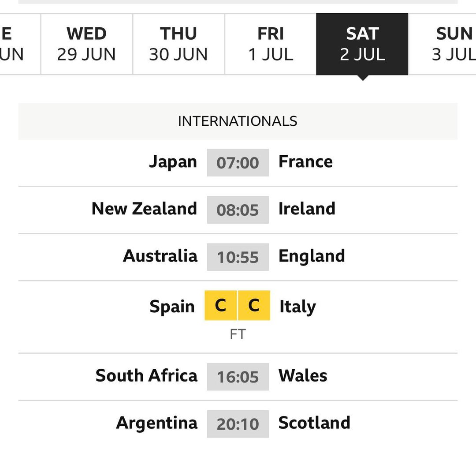Click the Internationals section header

(x=238, y=121)
